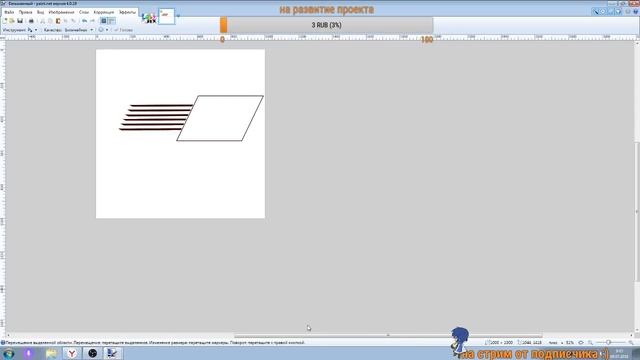Click the Cut scissors icon
The image size is (640, 360).
[x=42, y=21]
